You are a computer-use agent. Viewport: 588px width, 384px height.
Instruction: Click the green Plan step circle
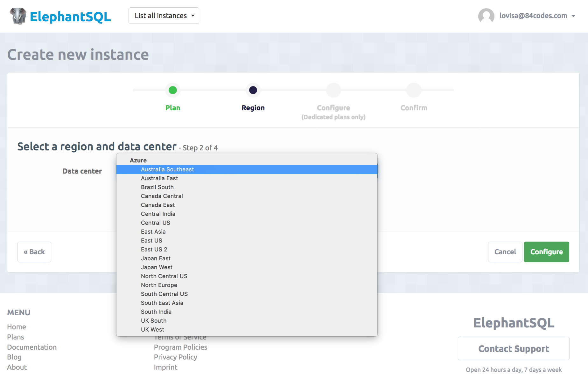[x=173, y=90]
